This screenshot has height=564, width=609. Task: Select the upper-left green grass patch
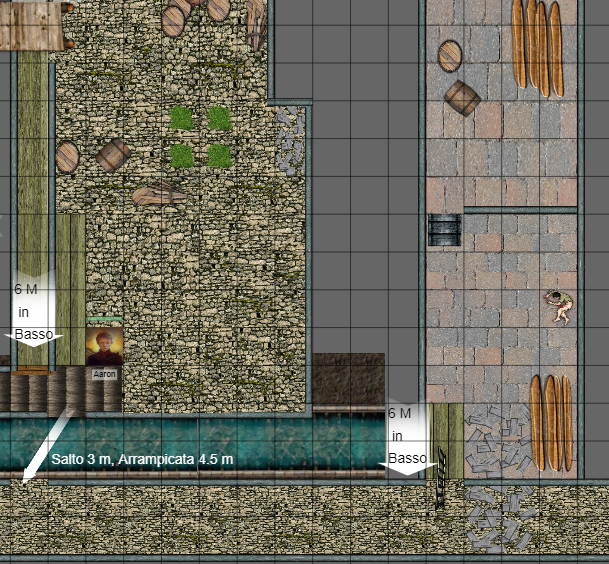tap(181, 118)
